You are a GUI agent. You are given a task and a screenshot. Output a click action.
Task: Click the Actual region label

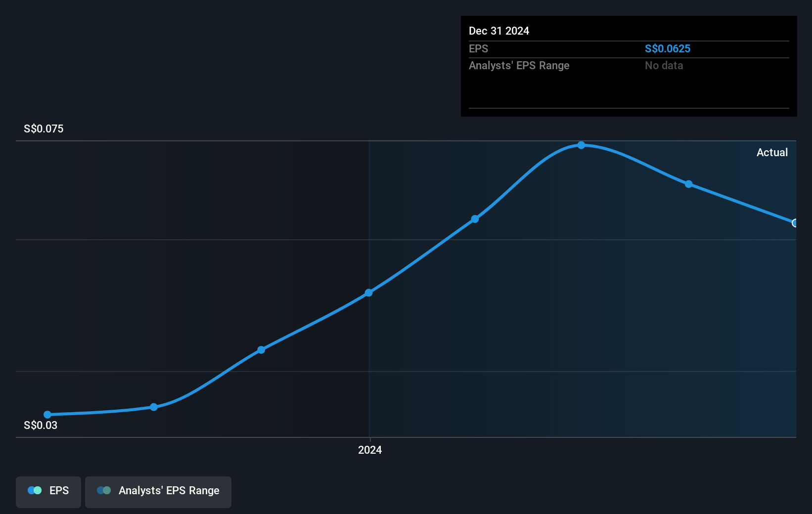tap(772, 152)
